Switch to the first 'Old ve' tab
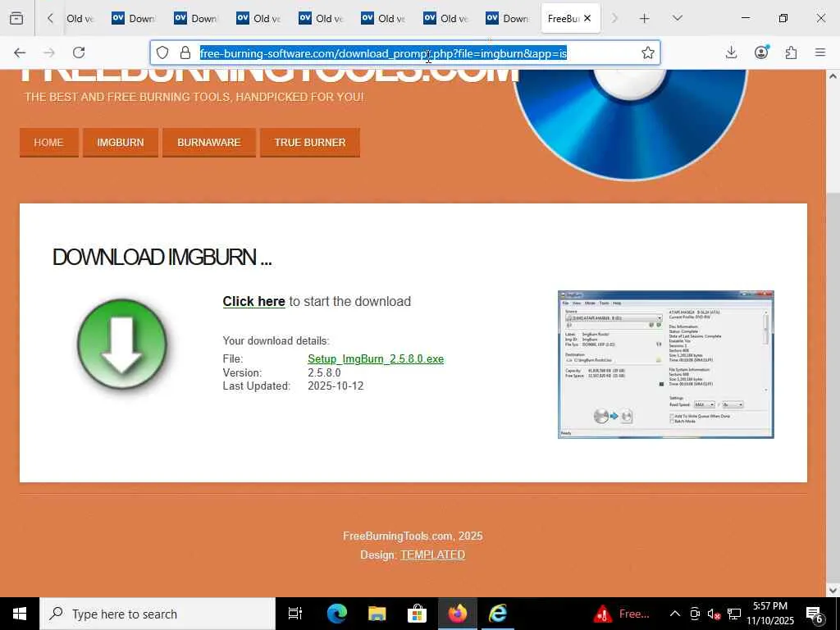 click(80, 18)
